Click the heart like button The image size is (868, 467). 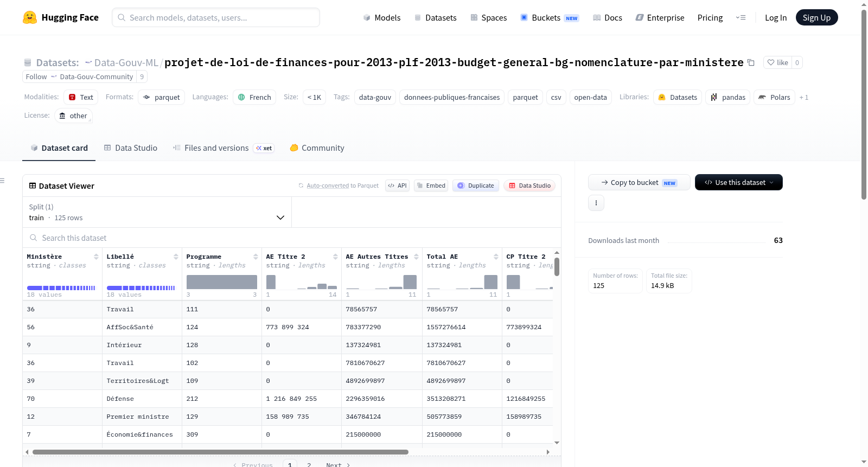(777, 62)
